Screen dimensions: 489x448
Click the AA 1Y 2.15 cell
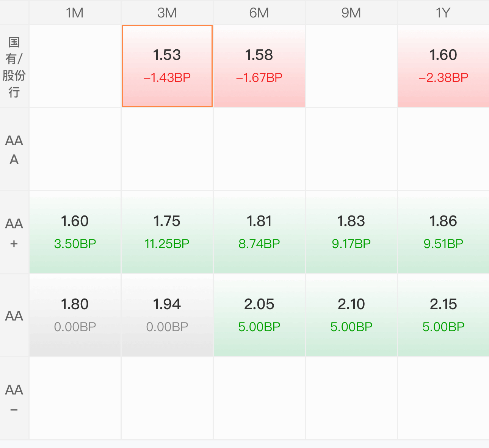pos(444,315)
